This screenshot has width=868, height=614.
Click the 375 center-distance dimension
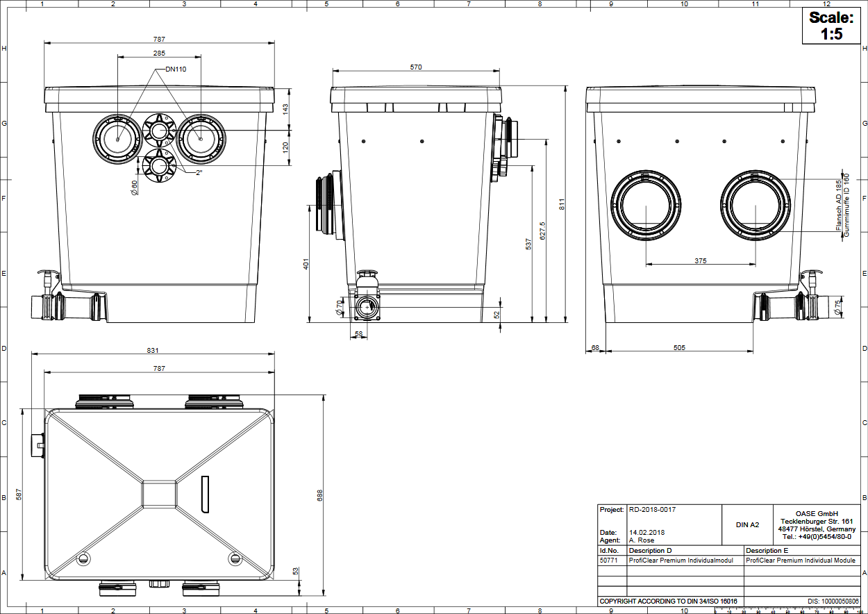click(x=700, y=260)
